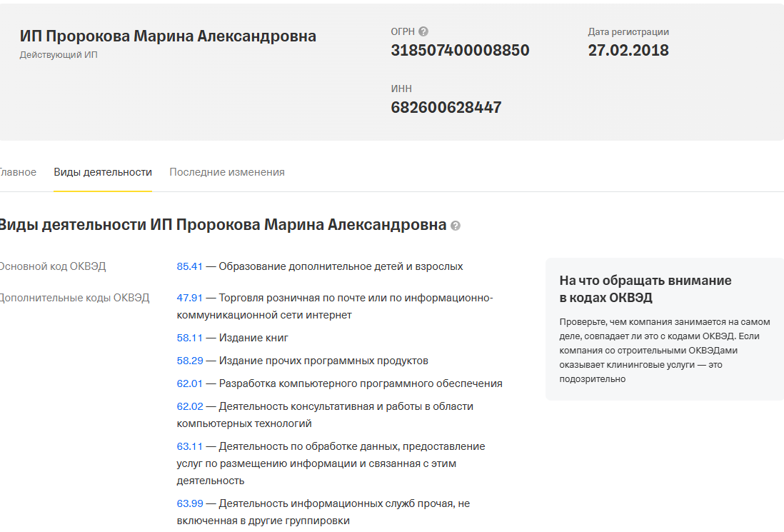Open the Последние изменения tab

click(x=227, y=172)
